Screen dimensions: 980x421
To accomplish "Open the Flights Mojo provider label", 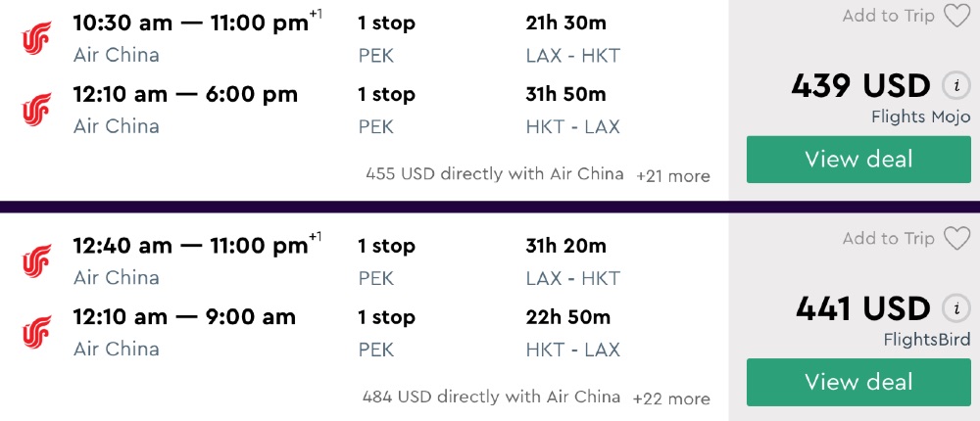I will point(920,117).
